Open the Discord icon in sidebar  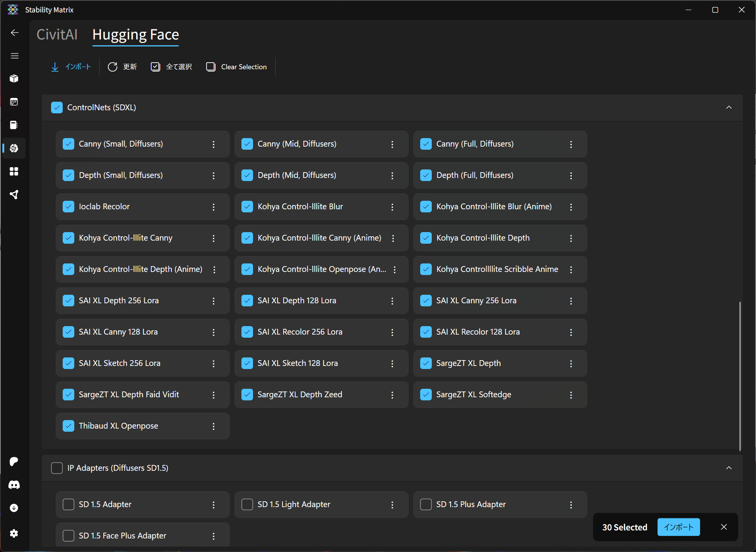click(x=14, y=485)
